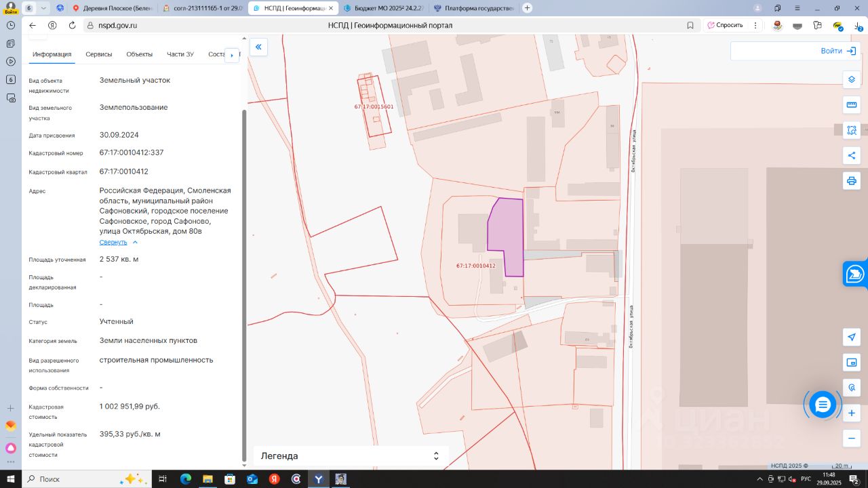Locate my position on map
The image size is (868, 488).
(x=852, y=337)
